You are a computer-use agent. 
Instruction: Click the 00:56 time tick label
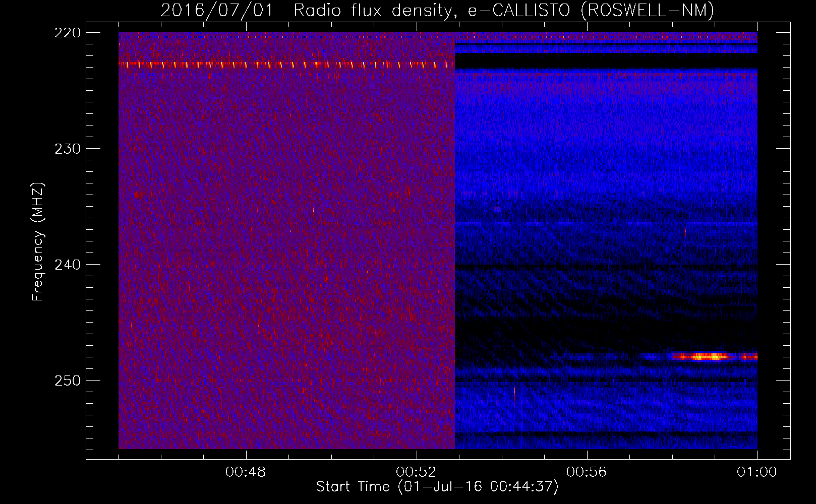tap(587, 472)
